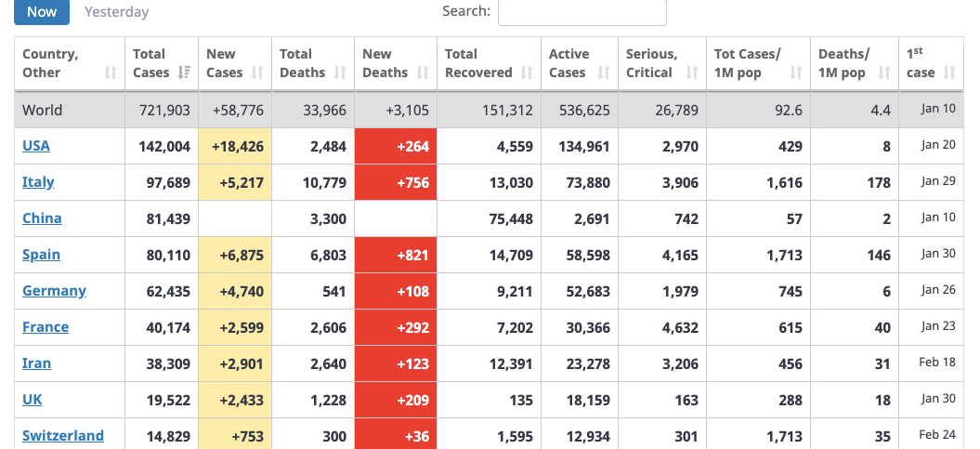Sort by Total Deaths arrows icon

[x=340, y=73]
